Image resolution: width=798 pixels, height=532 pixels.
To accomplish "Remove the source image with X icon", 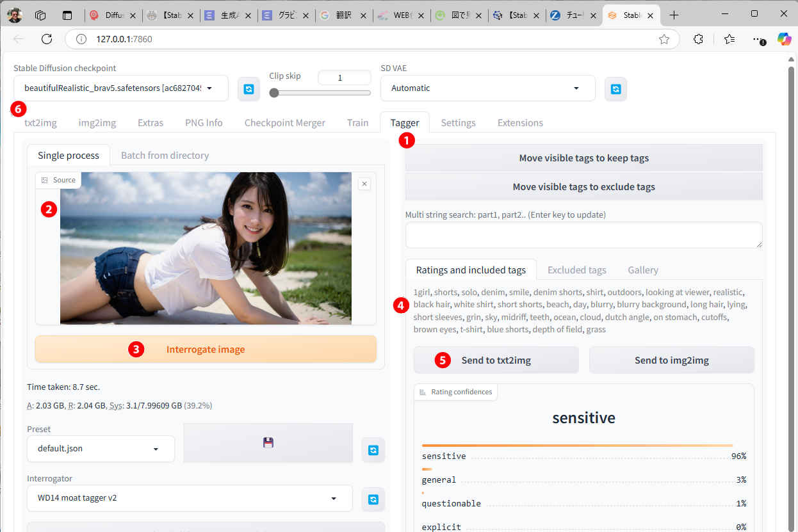I will 364,184.
